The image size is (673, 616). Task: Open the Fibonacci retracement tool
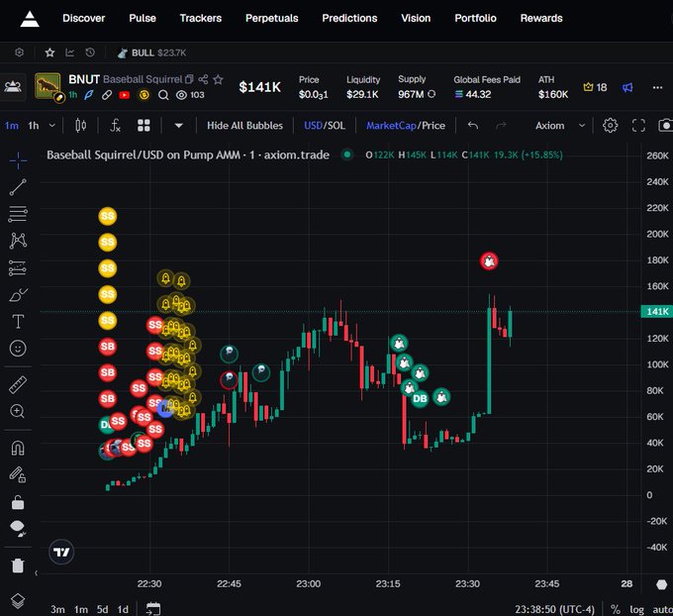click(18, 214)
